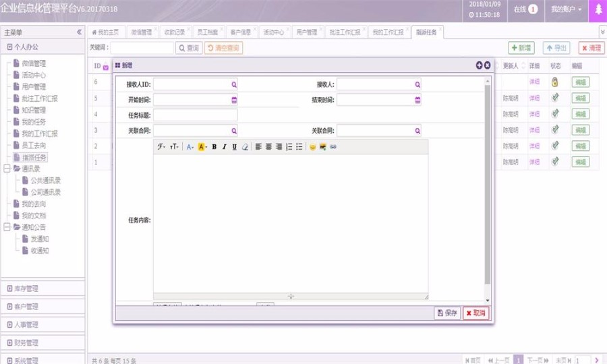Click into the 任务标题 input field
This screenshot has height=364, width=607.
point(196,115)
